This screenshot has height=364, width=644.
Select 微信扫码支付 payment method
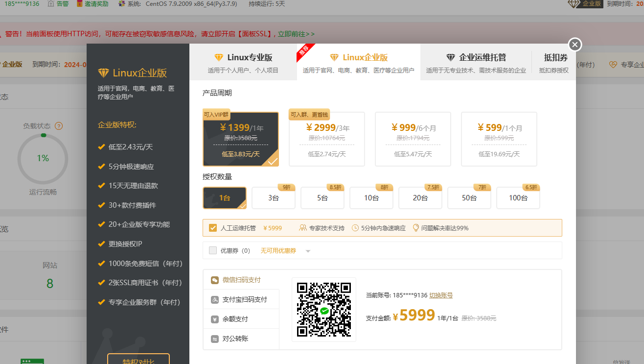(241, 280)
